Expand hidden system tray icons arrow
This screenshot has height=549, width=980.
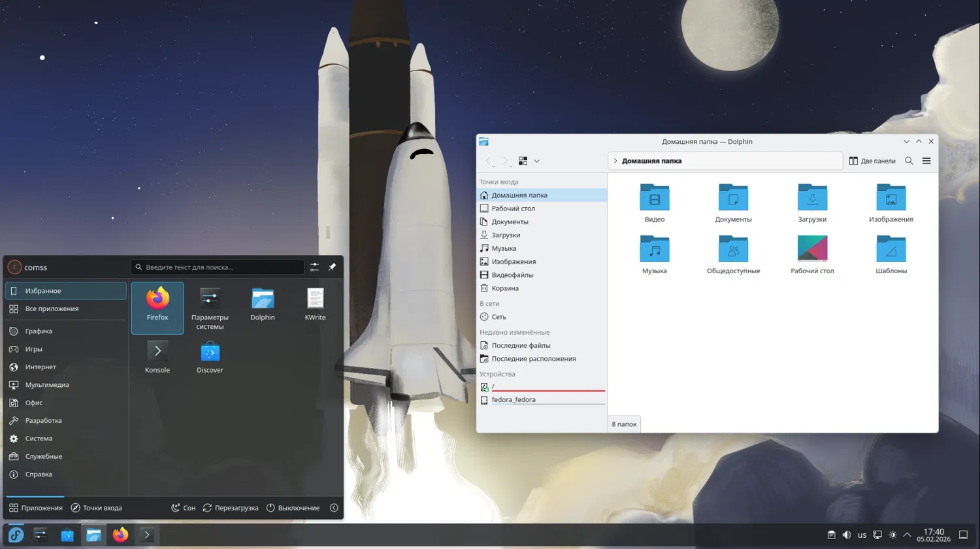(x=907, y=535)
